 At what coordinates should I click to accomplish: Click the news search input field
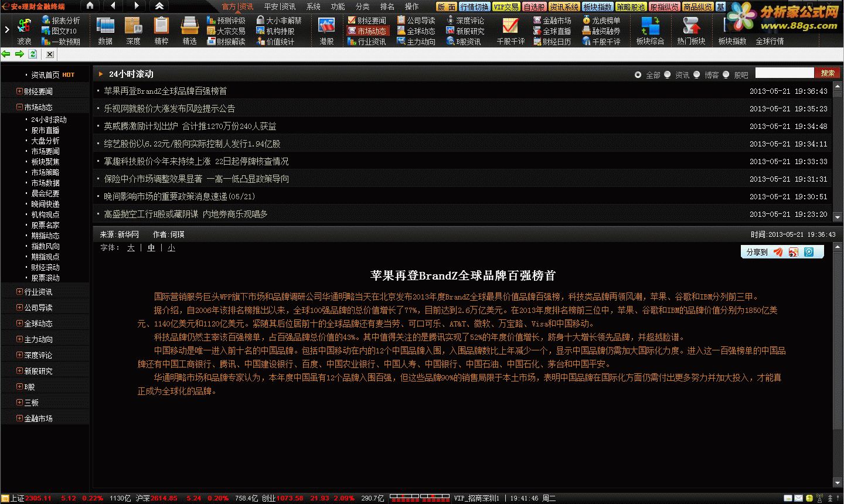click(x=785, y=73)
